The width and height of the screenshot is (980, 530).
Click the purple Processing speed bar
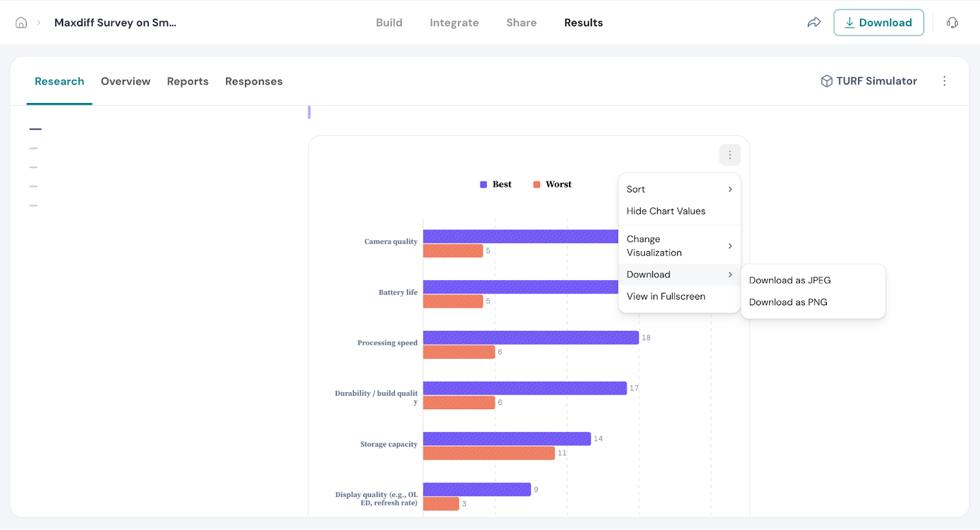(530, 338)
